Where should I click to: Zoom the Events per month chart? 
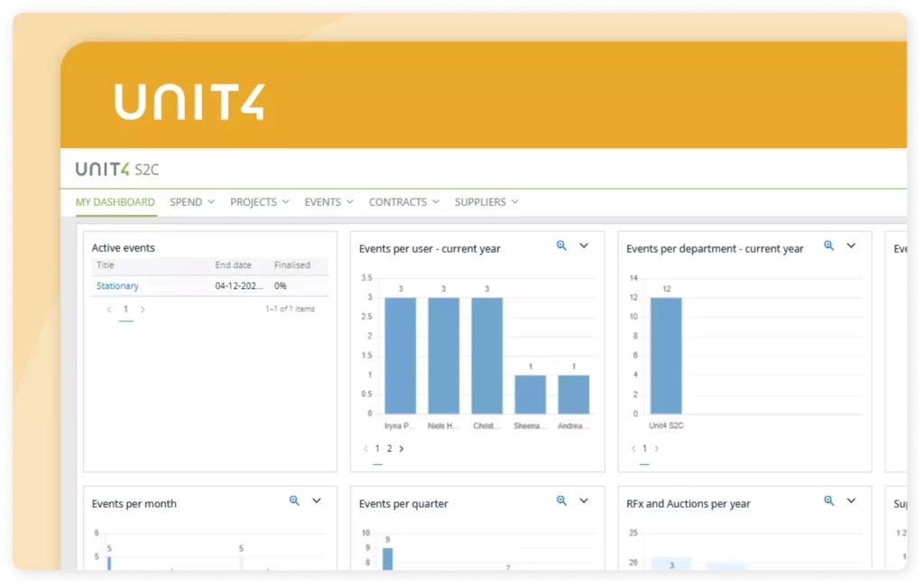[x=294, y=501]
